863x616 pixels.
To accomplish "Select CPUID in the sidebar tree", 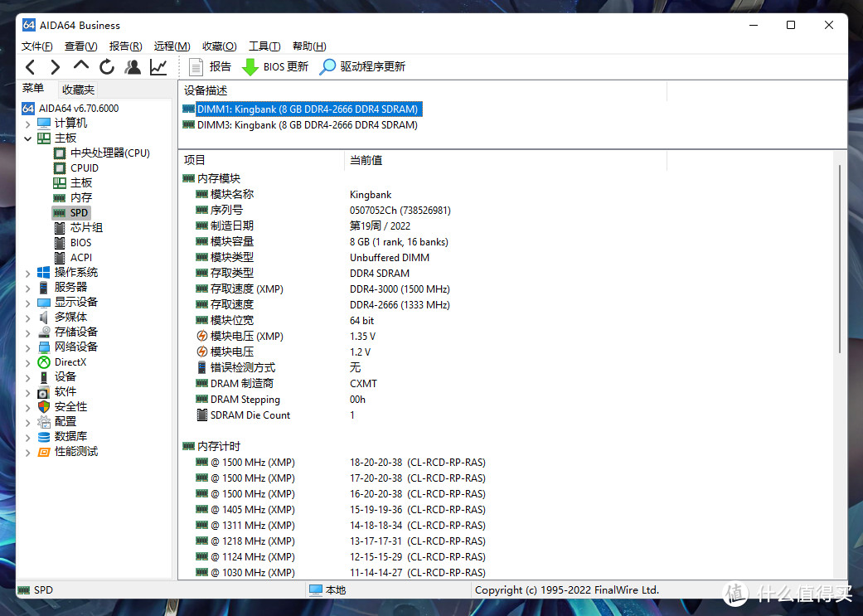I will (x=84, y=167).
